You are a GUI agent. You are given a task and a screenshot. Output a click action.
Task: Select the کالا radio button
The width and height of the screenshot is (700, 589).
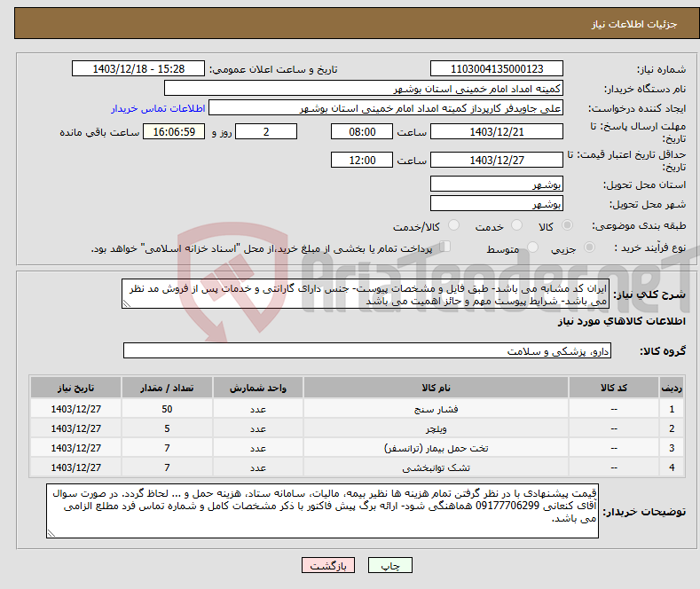click(567, 225)
